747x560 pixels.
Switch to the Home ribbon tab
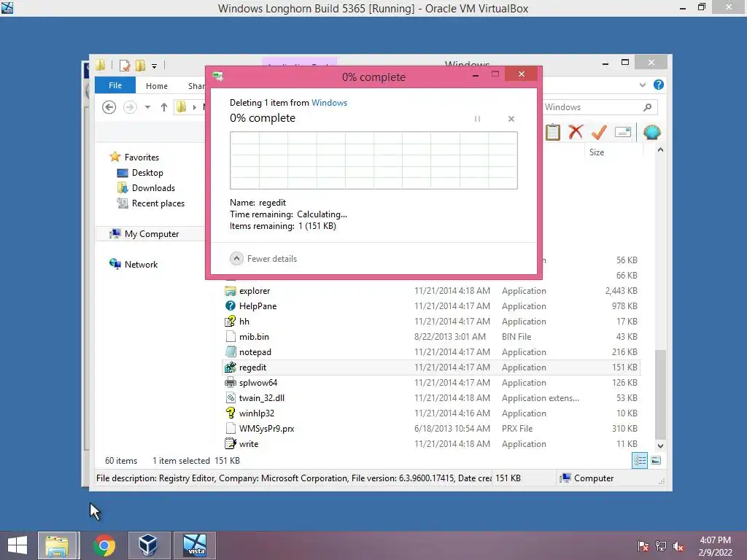[x=157, y=86]
